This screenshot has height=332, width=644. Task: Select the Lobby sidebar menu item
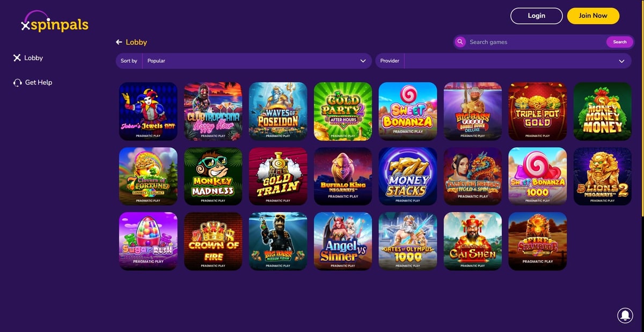28,58
